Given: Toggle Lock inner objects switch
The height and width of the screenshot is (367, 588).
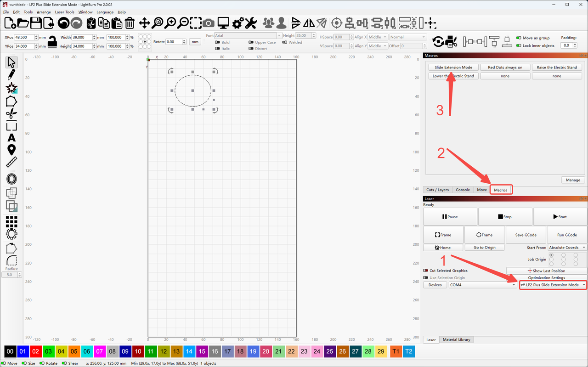Looking at the screenshot, I should pos(519,45).
